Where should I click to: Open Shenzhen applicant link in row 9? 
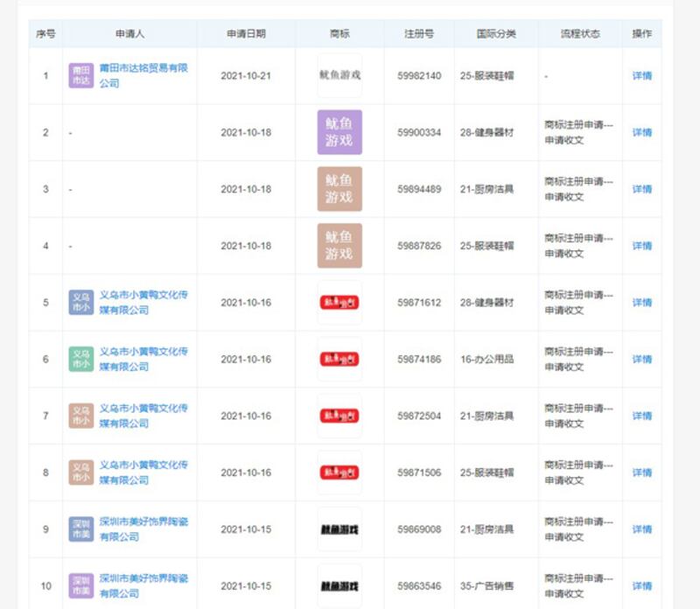click(143, 529)
